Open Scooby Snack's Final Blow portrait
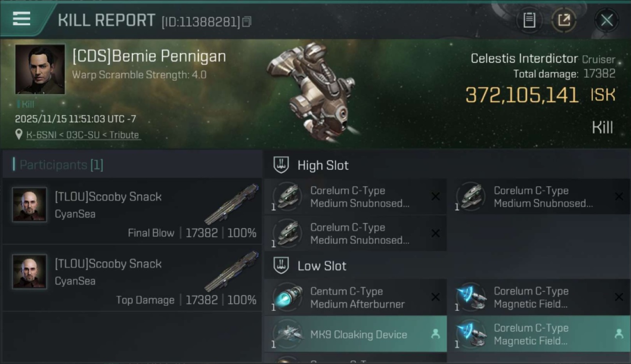631x364 pixels. pyautogui.click(x=30, y=204)
